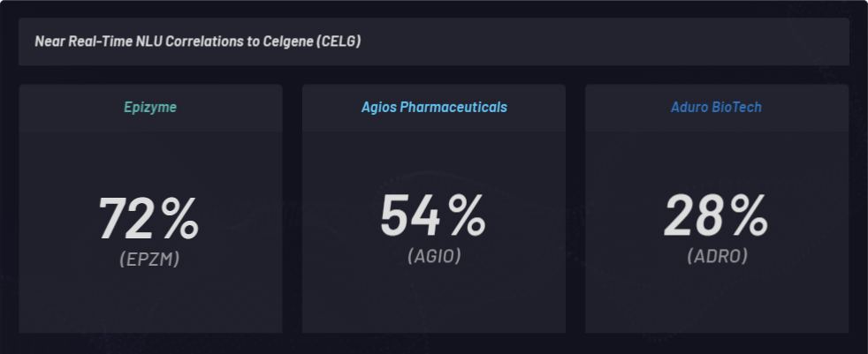Open the Aduro BioTech company link
Screen dimensions: 868x354
click(716, 108)
